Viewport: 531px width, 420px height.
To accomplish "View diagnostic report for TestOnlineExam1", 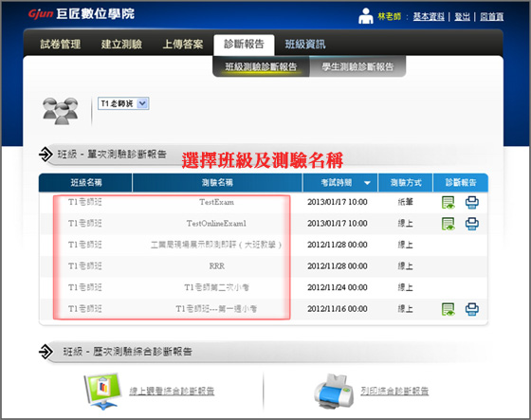I will point(448,224).
